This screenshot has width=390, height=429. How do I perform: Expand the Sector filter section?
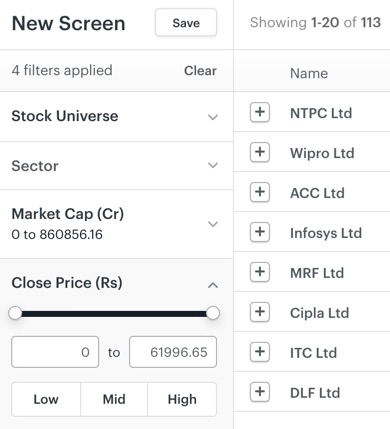[x=116, y=166]
